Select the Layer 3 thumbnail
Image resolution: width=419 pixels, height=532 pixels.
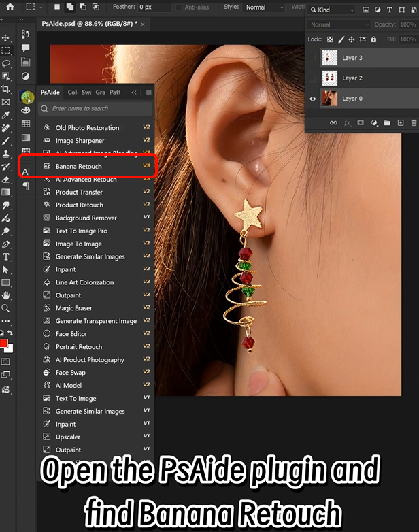click(329, 58)
